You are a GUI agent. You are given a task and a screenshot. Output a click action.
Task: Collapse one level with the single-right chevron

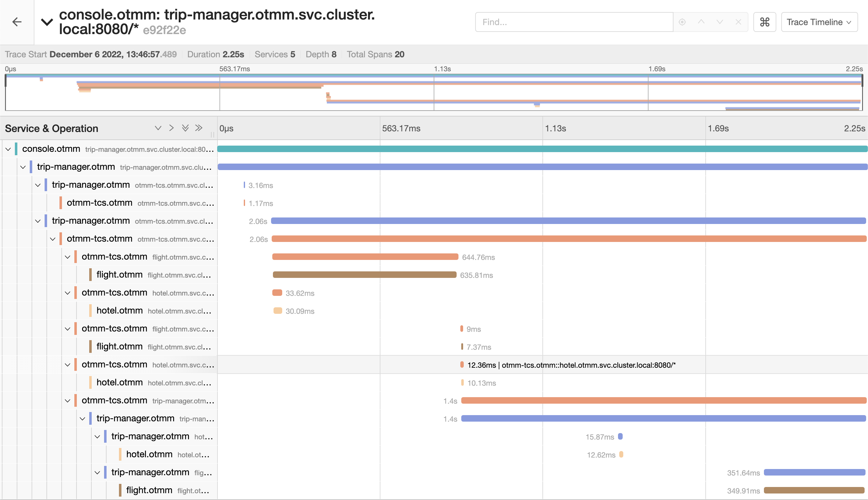coord(171,128)
